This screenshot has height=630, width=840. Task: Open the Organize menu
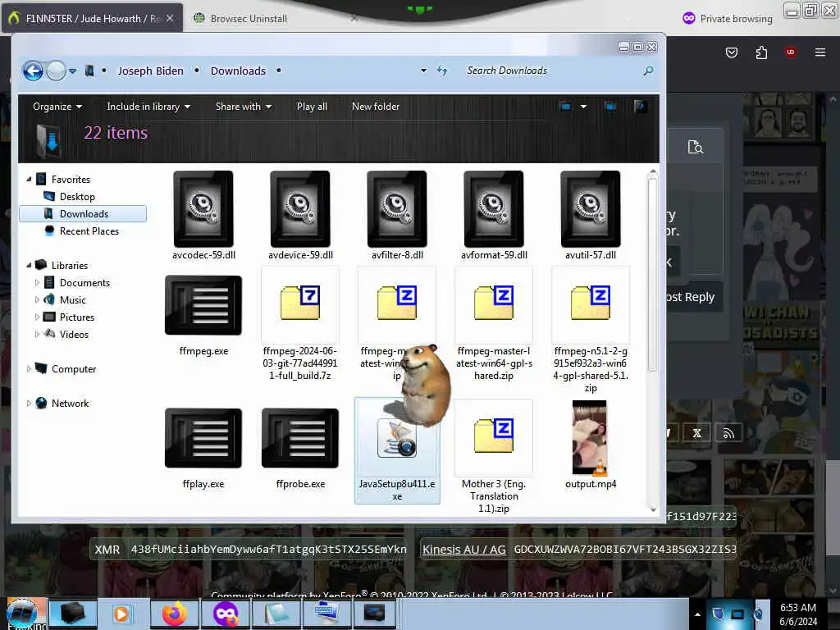57,107
